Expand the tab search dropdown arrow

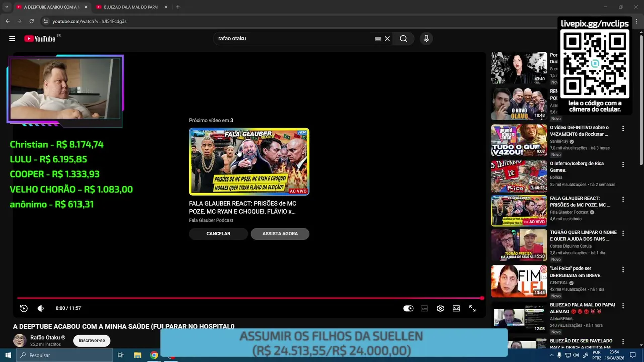7,7
